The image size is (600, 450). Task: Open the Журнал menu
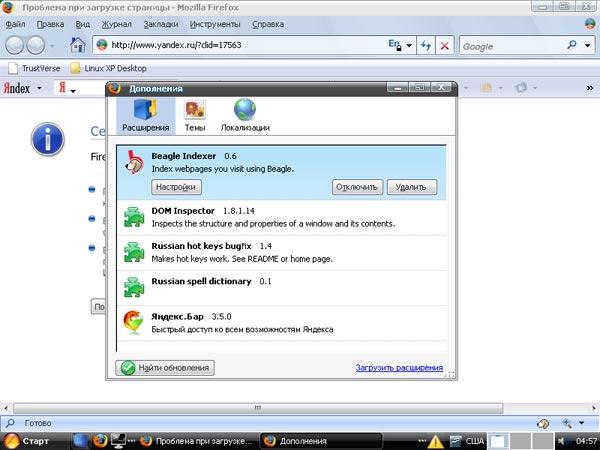pyautogui.click(x=116, y=24)
